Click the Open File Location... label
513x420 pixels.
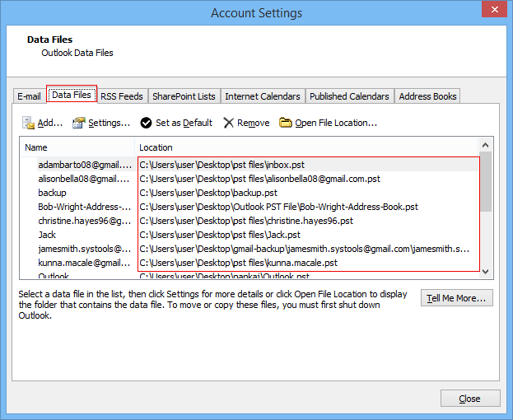pyautogui.click(x=336, y=123)
